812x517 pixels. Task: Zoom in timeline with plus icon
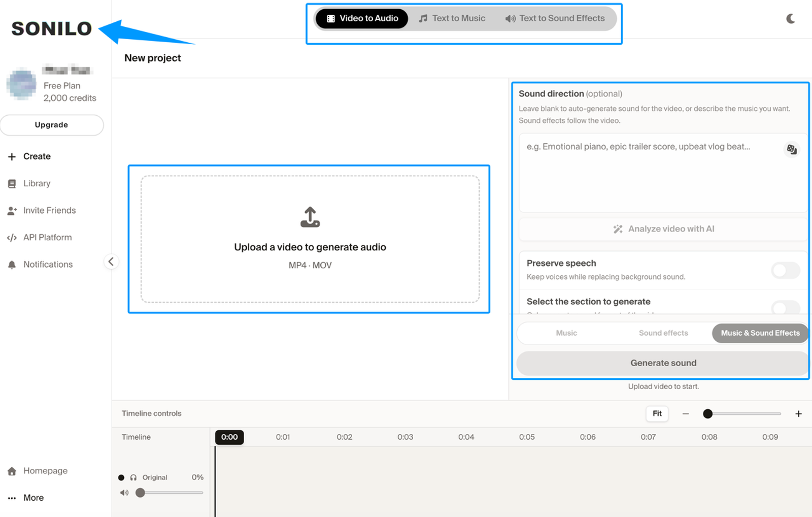[798, 414]
